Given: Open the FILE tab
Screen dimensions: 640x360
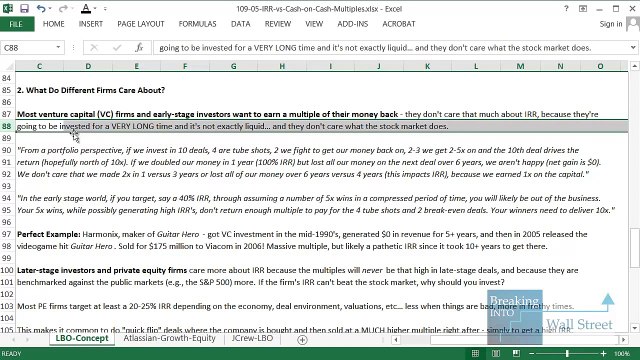Looking at the screenshot, I should pos(16,24).
